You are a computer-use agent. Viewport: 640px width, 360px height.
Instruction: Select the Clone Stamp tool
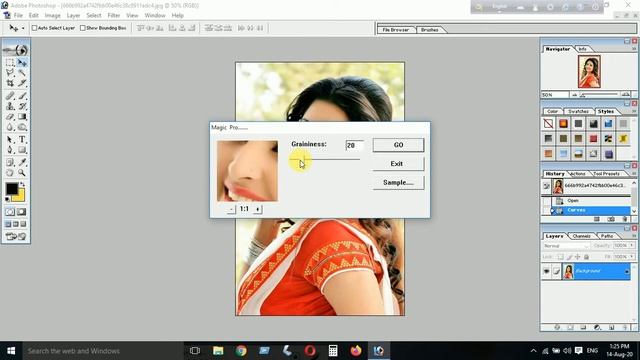pos(10,106)
